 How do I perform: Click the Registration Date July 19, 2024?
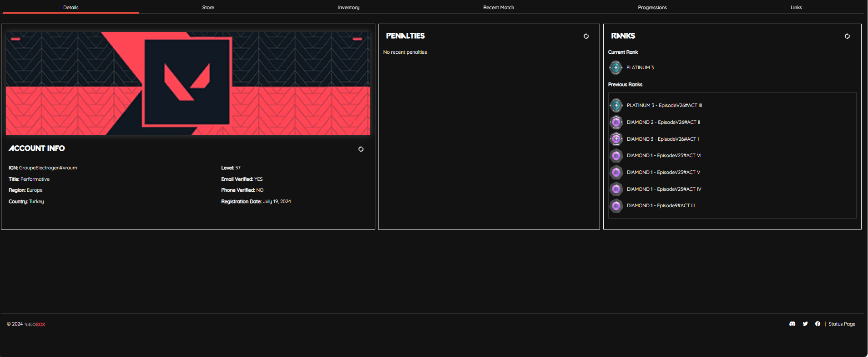click(x=277, y=202)
